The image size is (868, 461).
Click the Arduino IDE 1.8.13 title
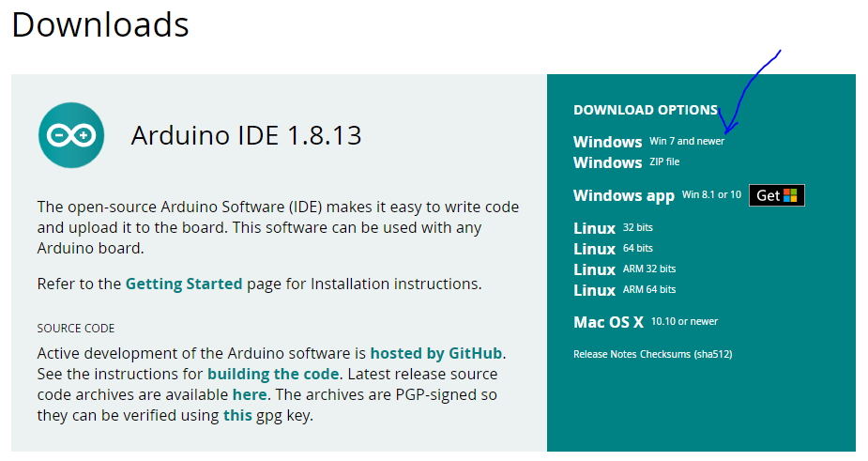247,135
